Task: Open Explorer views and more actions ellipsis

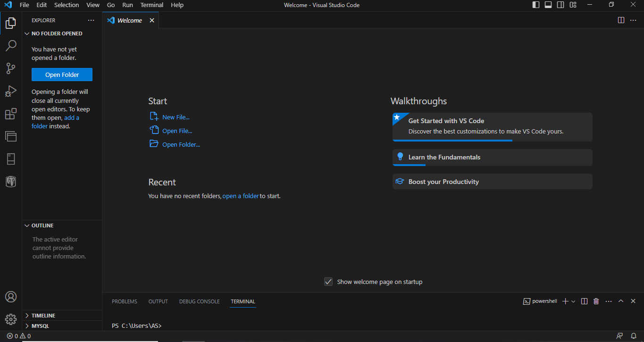Action: coord(91,20)
